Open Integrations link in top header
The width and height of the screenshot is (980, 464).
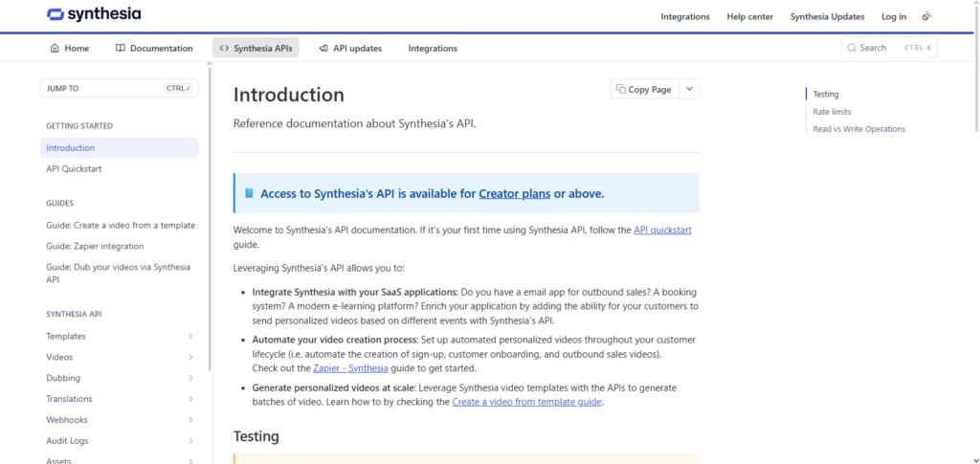pyautogui.click(x=685, y=17)
